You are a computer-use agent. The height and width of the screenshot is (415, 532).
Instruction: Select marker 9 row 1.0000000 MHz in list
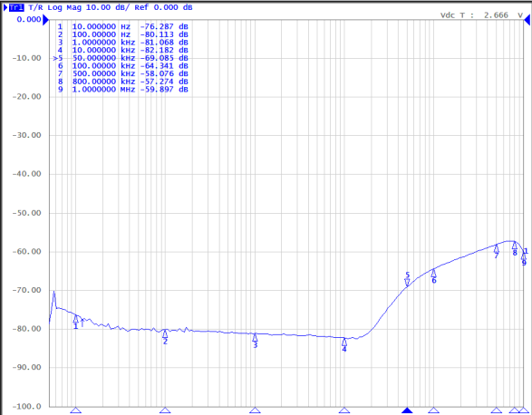pyautogui.click(x=123, y=90)
